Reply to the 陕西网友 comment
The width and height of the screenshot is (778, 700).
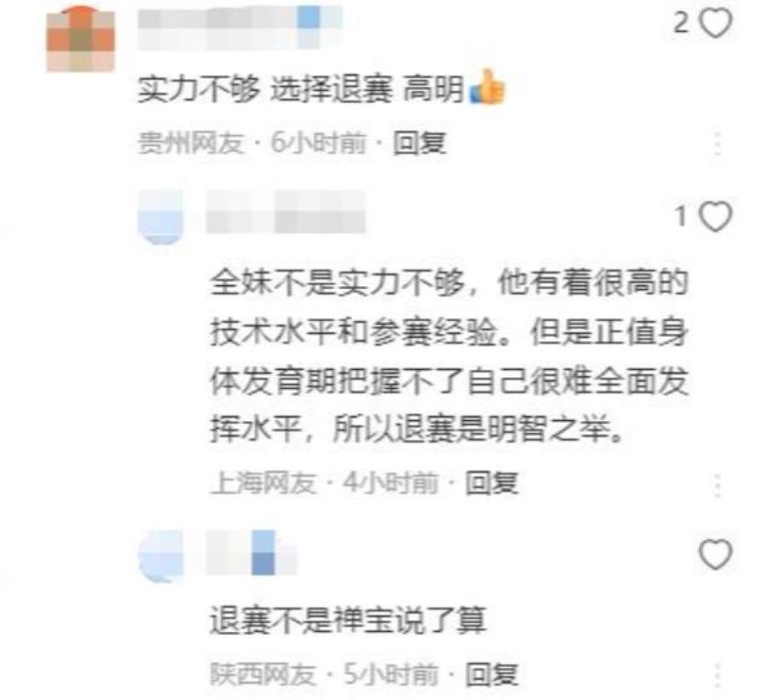tap(492, 674)
